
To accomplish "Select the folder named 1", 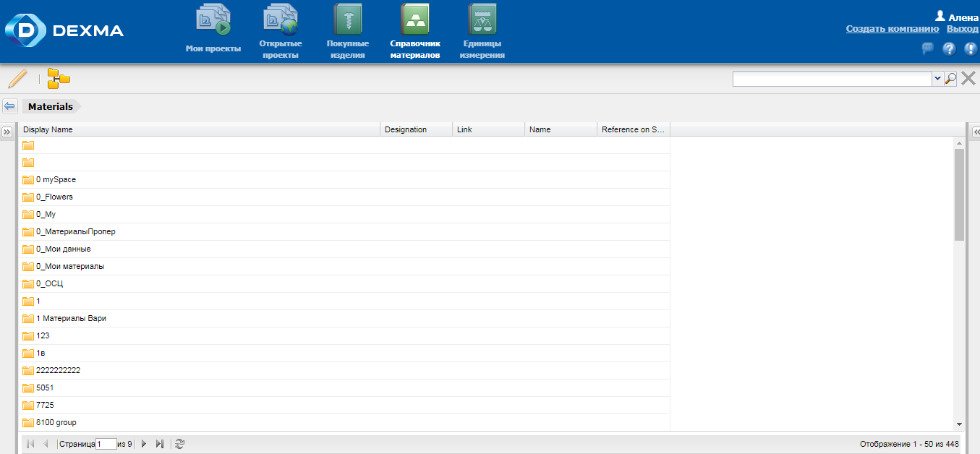I will pyautogui.click(x=344, y=301).
